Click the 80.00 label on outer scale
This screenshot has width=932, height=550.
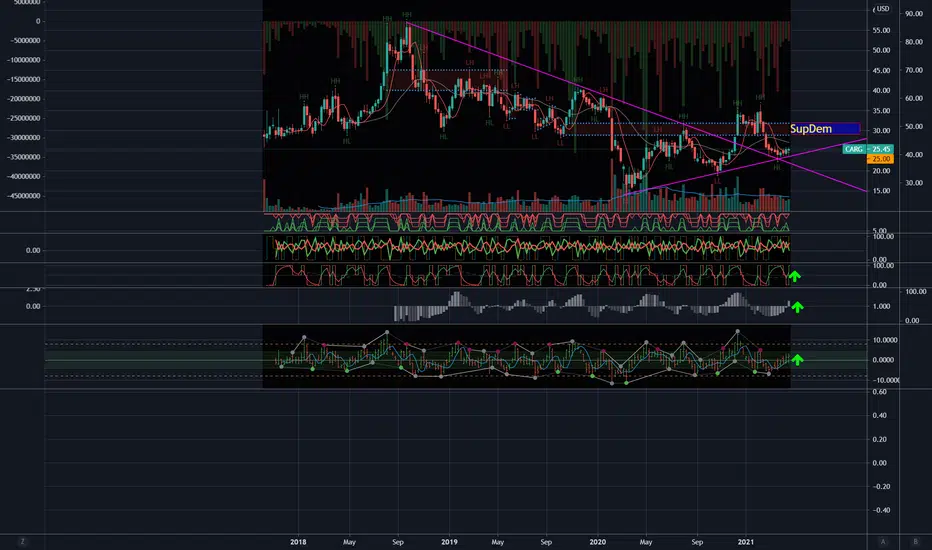pyautogui.click(x=914, y=42)
